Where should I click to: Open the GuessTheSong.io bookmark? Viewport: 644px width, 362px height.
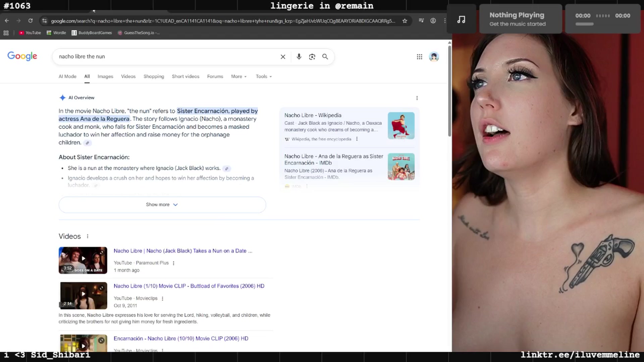[x=139, y=33]
